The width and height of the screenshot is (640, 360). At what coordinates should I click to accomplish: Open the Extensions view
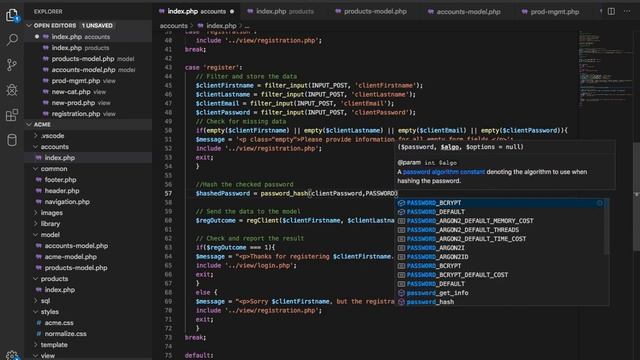point(12,115)
